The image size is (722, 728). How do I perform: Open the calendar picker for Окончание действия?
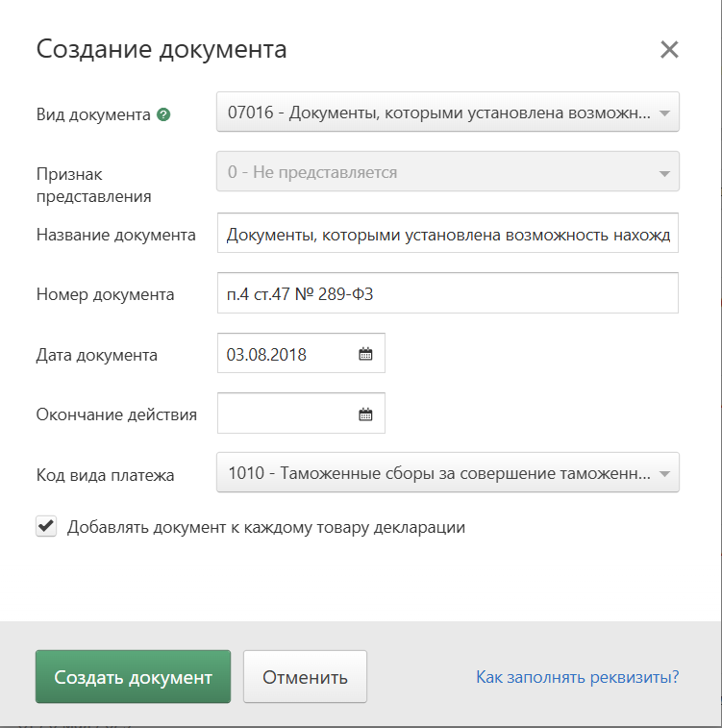click(x=365, y=414)
